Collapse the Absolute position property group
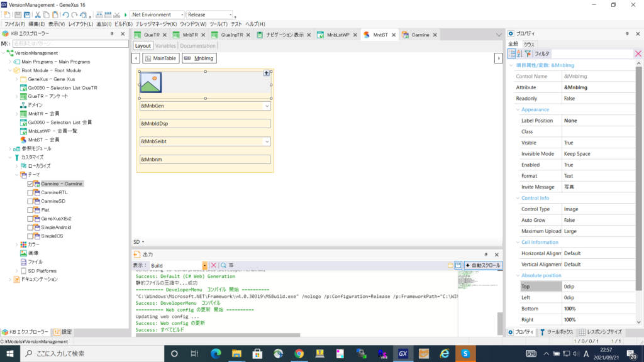The width and height of the screenshot is (644, 362). pyautogui.click(x=518, y=275)
